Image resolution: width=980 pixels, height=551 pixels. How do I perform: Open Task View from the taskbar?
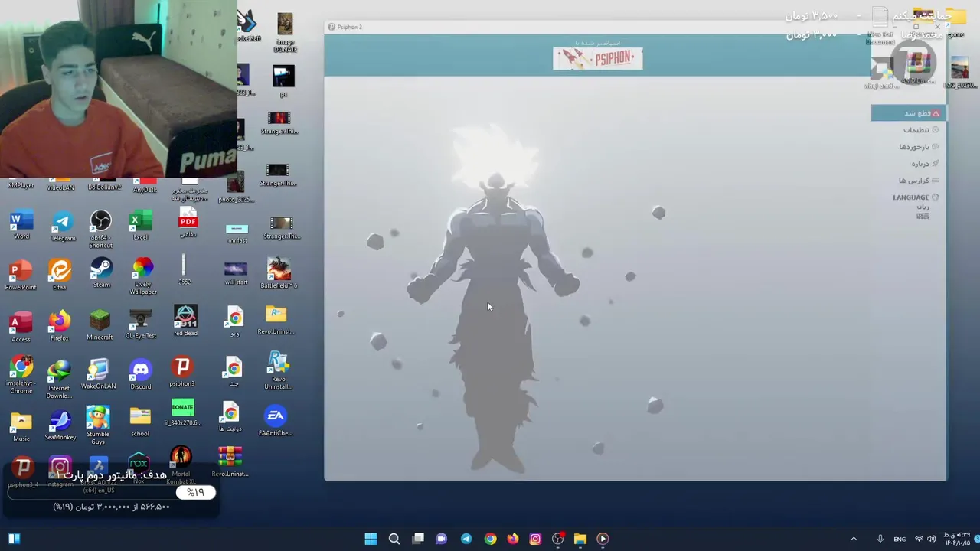418,539
